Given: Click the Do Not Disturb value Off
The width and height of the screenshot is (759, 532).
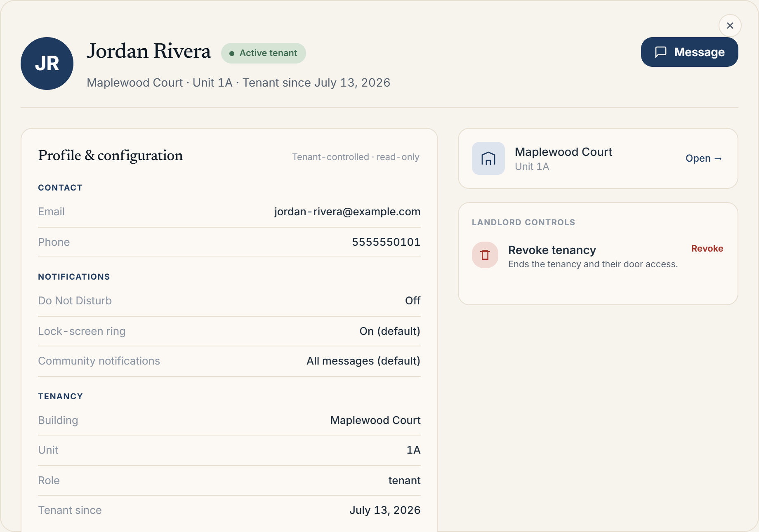Looking at the screenshot, I should [412, 301].
